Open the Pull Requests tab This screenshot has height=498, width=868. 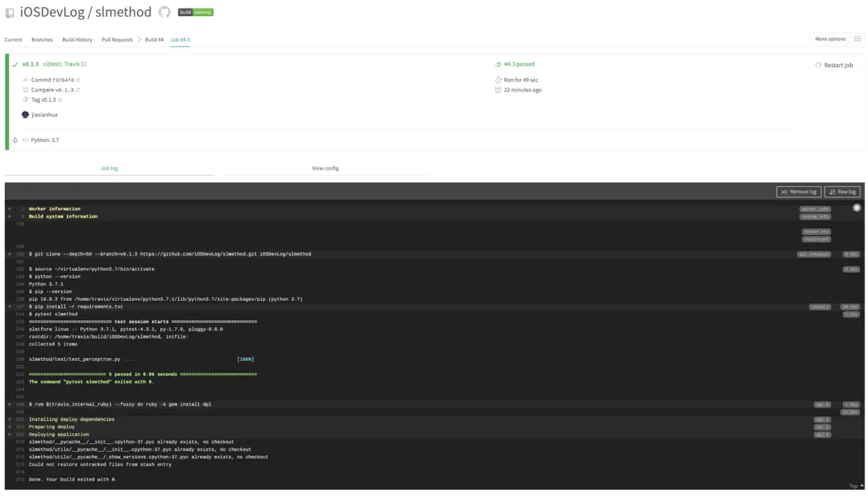pyautogui.click(x=117, y=40)
